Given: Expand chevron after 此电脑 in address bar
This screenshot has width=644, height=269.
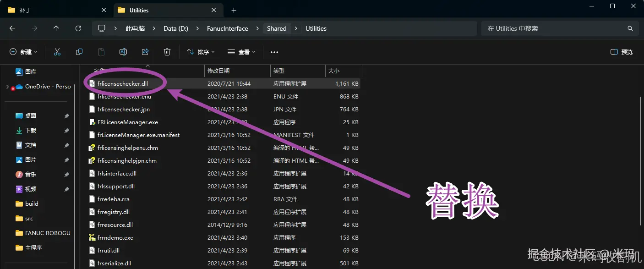Looking at the screenshot, I should 154,28.
